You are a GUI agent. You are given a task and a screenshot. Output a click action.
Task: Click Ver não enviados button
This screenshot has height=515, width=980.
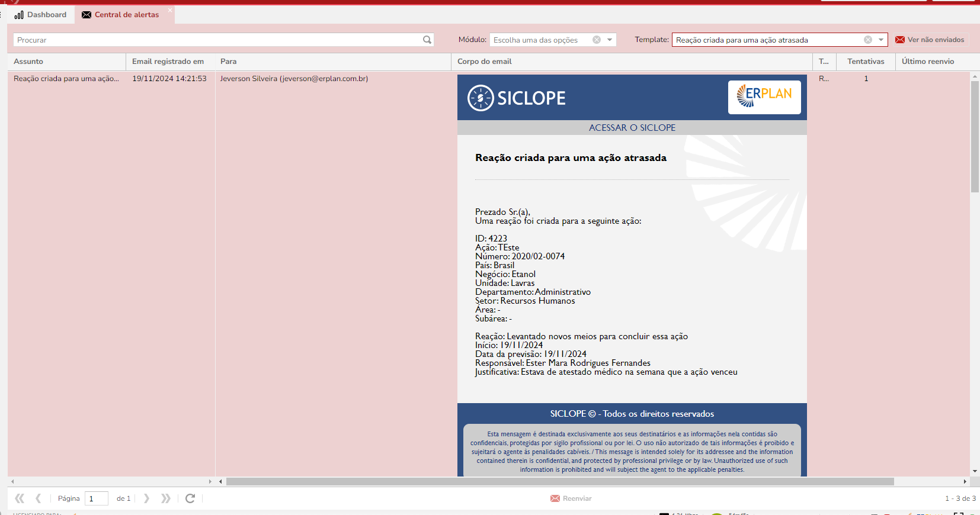(x=930, y=40)
